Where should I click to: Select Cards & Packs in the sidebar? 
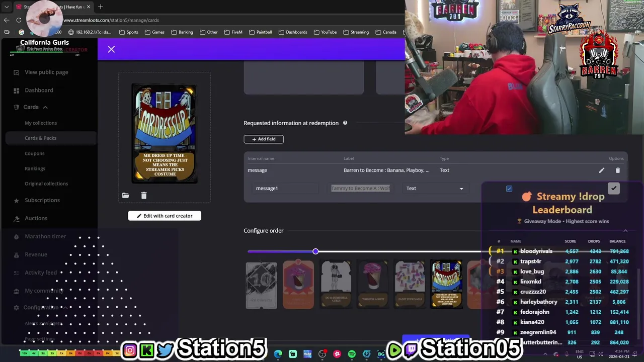pos(40,138)
